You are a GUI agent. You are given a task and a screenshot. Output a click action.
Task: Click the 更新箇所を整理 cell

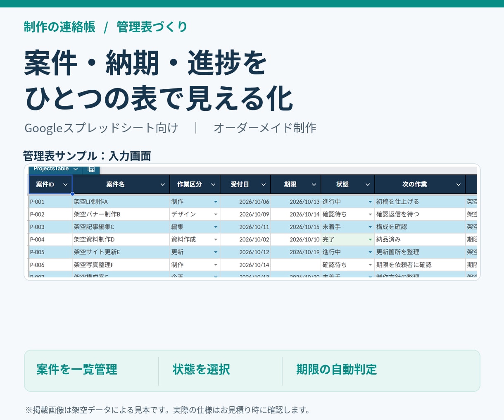pyautogui.click(x=420, y=252)
